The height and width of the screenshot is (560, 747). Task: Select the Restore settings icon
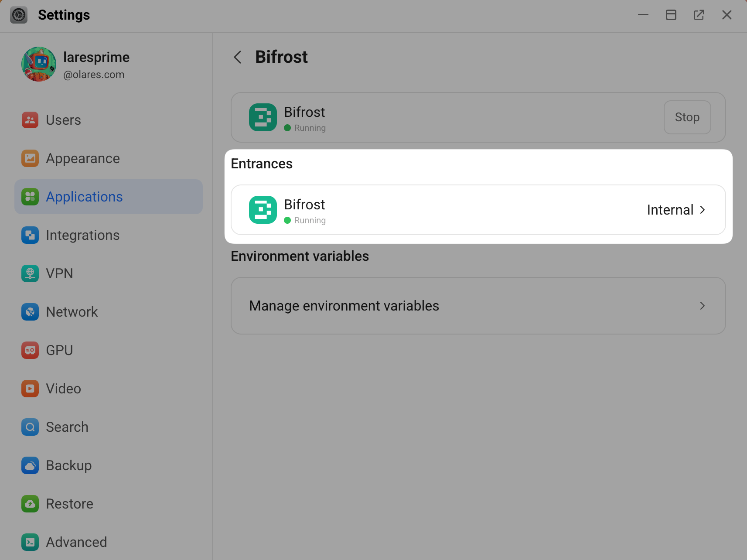(x=30, y=504)
